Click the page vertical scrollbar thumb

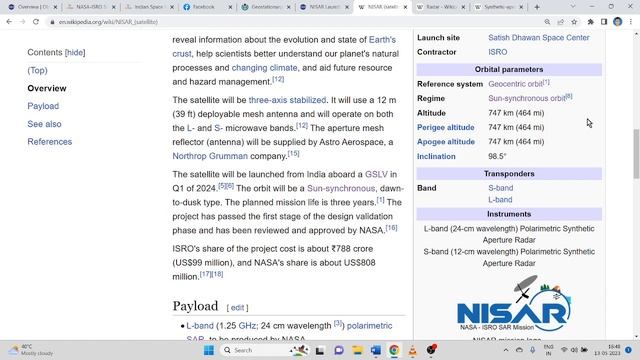(x=636, y=153)
